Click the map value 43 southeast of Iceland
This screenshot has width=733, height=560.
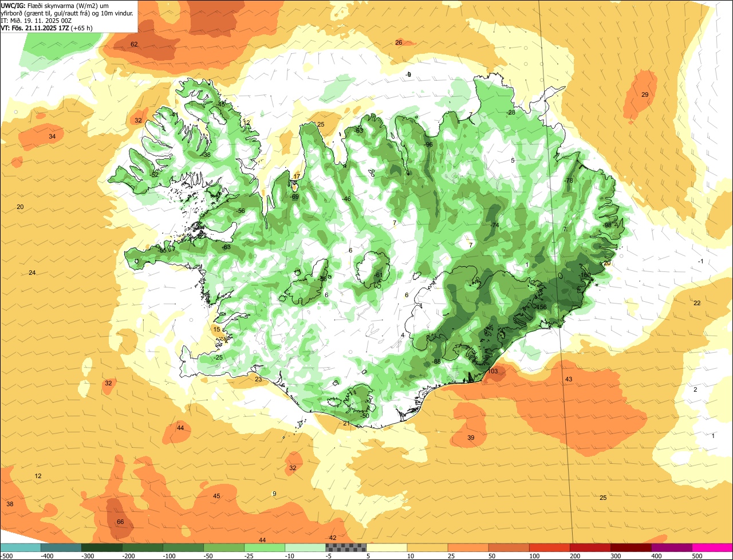pos(569,379)
